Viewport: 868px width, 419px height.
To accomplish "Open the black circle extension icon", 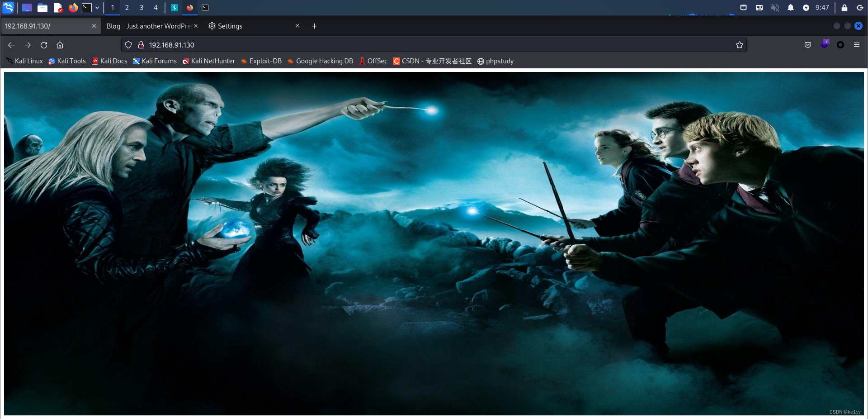I will click(x=840, y=45).
